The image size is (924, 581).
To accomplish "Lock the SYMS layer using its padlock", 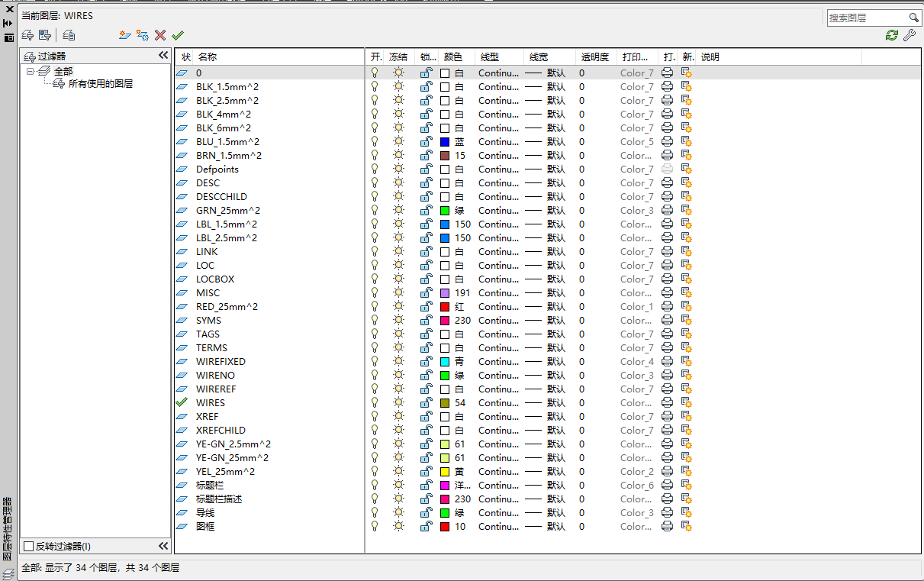I will (x=426, y=321).
